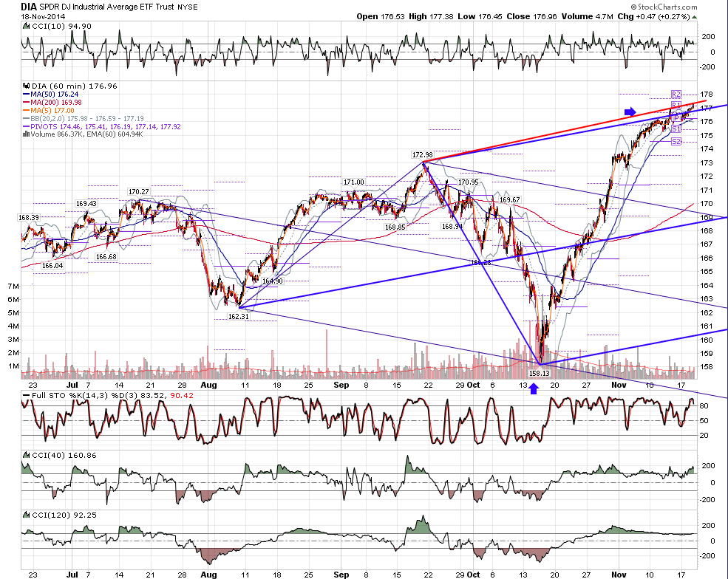The height and width of the screenshot is (579, 728).
Task: Click the "SPDR DJ Industrial Average ETF Trust" title
Action: point(107,7)
